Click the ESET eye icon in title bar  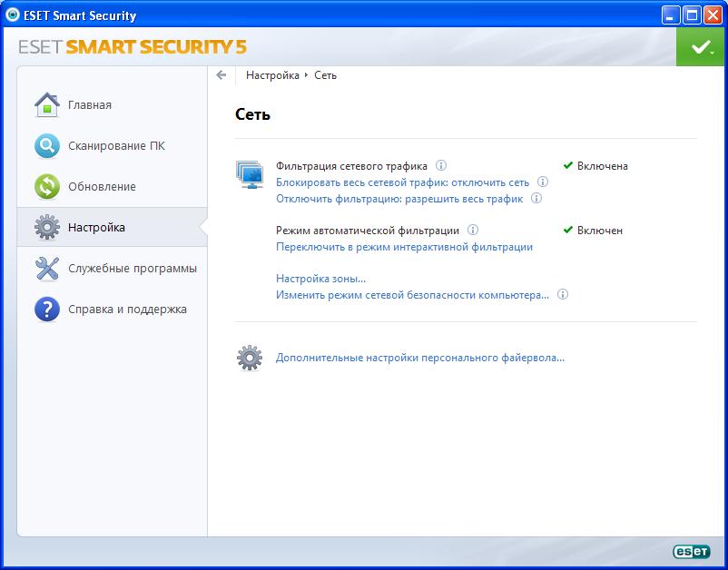pos(13,15)
